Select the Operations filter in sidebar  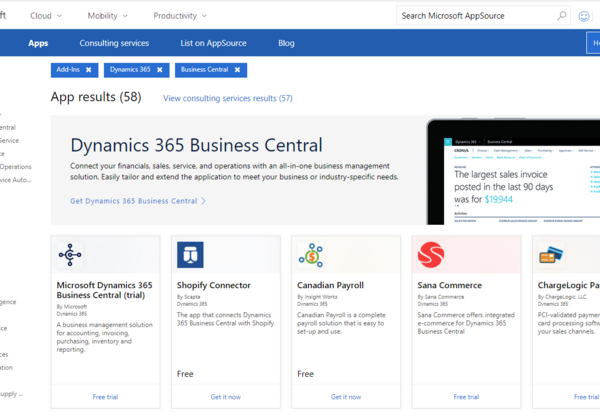pyautogui.click(x=16, y=167)
